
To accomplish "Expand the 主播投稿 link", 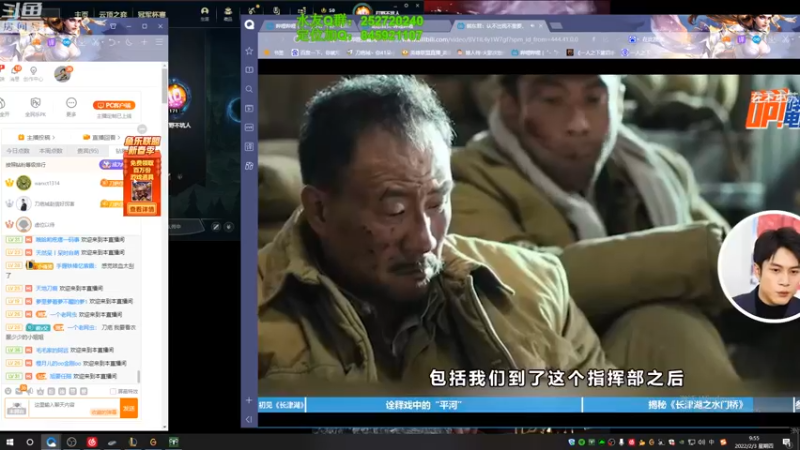I will coord(37,137).
